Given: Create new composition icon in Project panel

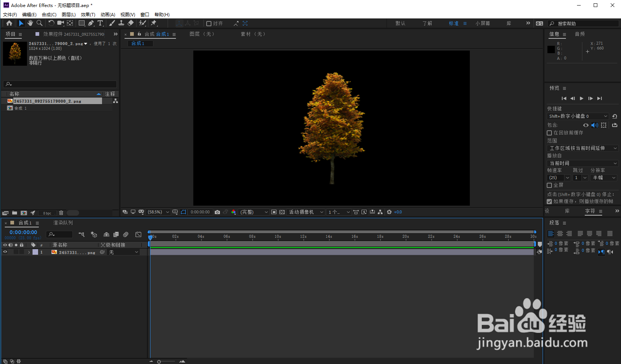Looking at the screenshot, I should point(24,213).
